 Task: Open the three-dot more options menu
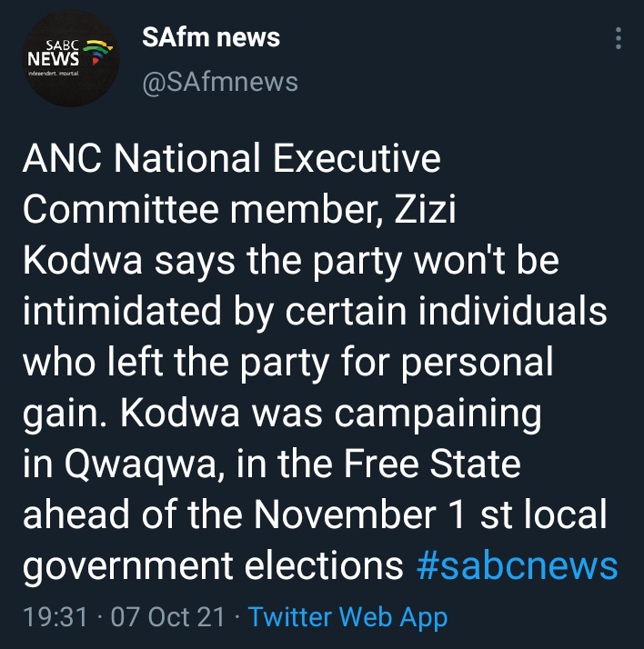[x=618, y=38]
